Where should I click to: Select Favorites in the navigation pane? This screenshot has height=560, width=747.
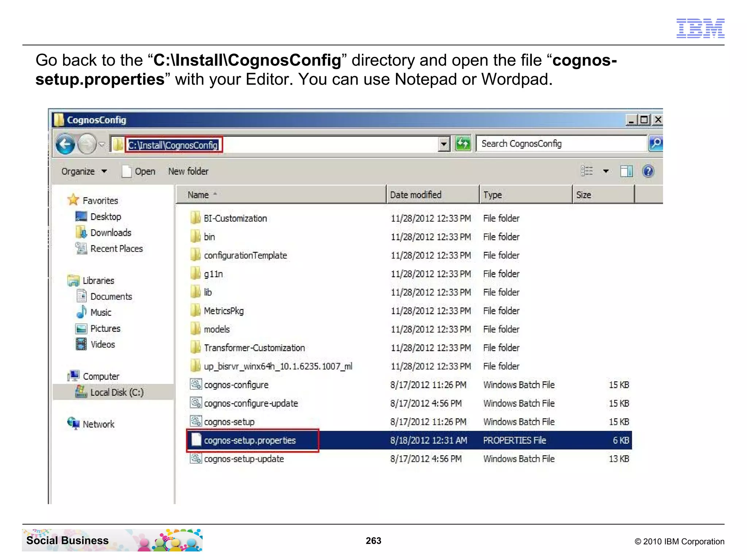(x=100, y=201)
